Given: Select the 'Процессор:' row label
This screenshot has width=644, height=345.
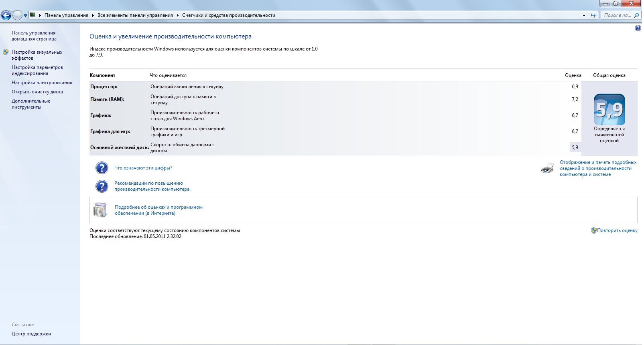Looking at the screenshot, I should coord(104,87).
